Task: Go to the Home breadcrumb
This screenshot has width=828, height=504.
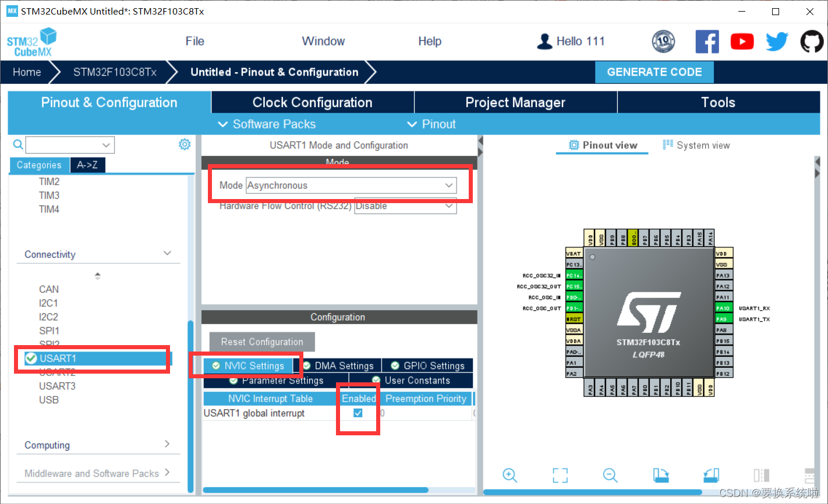Action: click(x=27, y=72)
